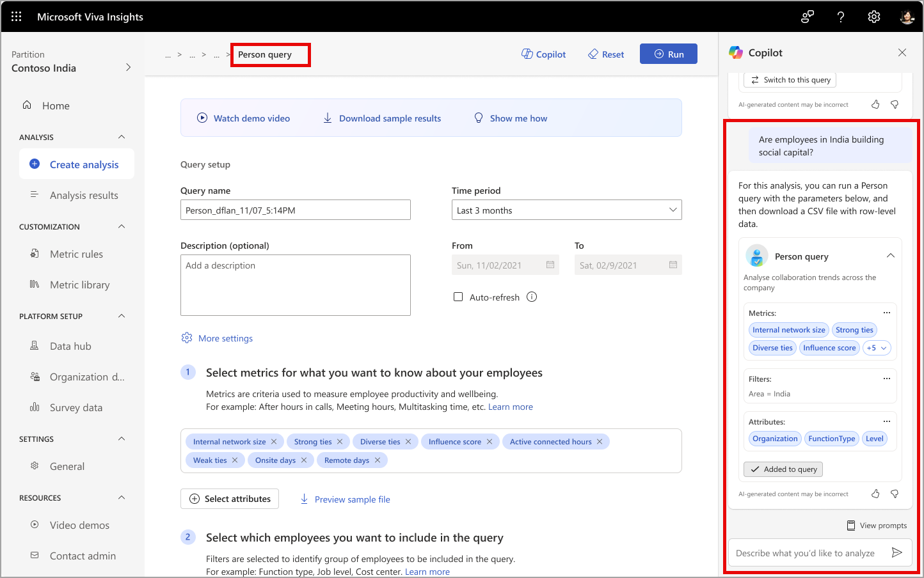
Task: Collapse the PLATFORM SETUP section
Action: 122,316
